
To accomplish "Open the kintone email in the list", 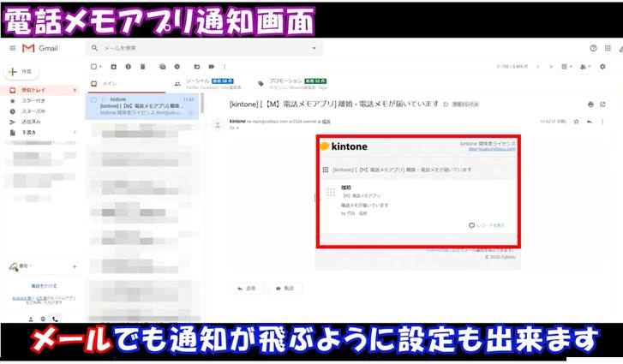I will pyautogui.click(x=142, y=106).
